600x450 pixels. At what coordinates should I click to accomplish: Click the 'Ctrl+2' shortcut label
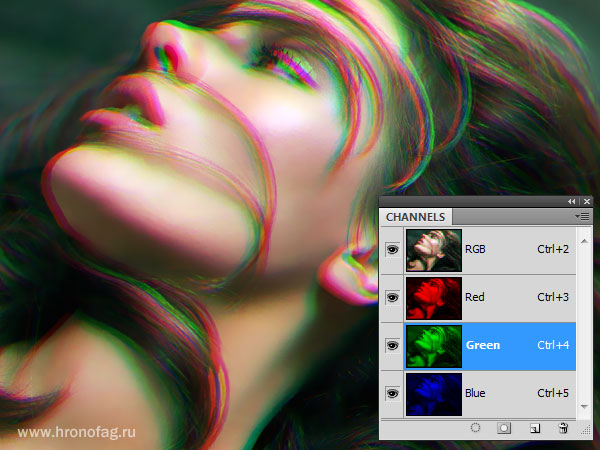tap(553, 249)
